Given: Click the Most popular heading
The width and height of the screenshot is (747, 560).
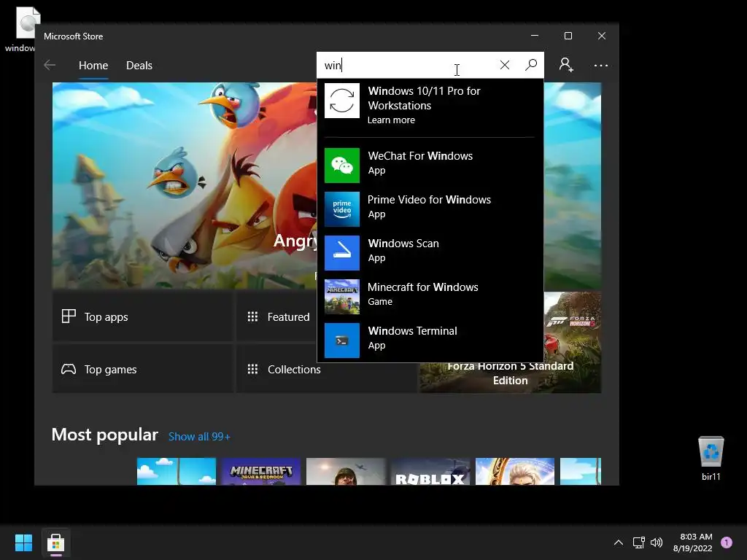Looking at the screenshot, I should pyautogui.click(x=105, y=435).
